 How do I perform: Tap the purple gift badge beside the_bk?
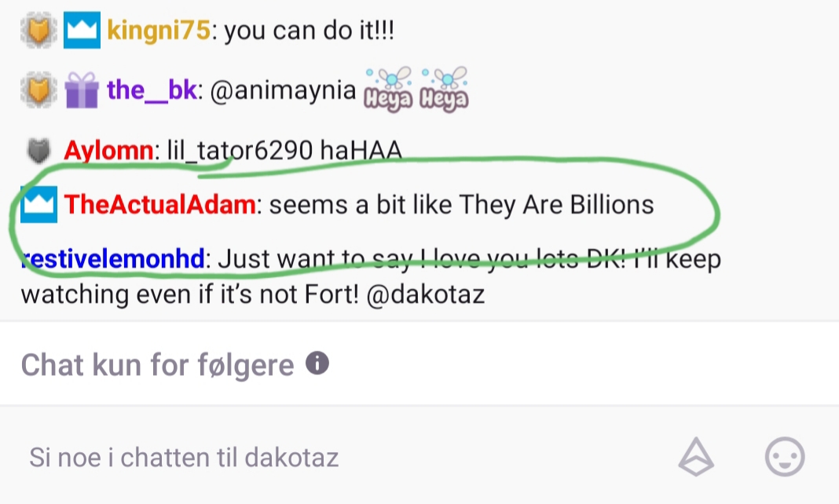tap(82, 89)
